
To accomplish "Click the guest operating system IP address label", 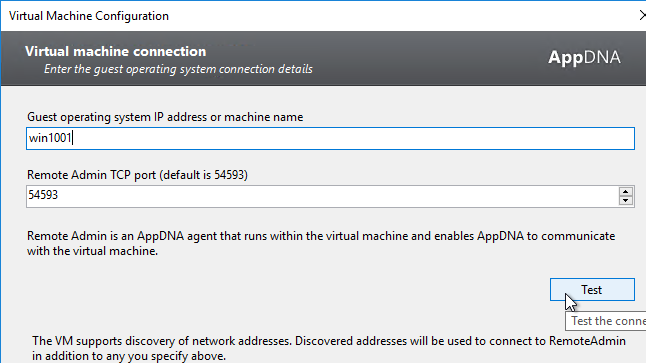I will tap(165, 117).
